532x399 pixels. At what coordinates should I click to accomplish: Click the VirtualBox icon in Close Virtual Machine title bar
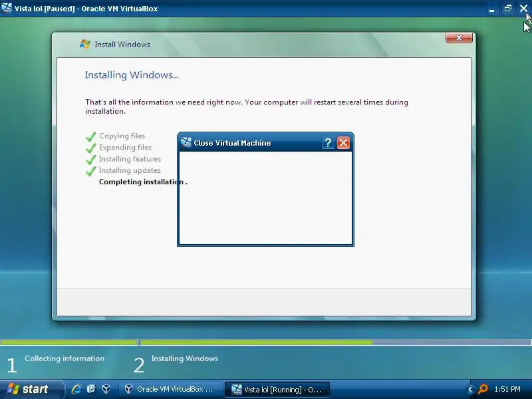(x=186, y=142)
